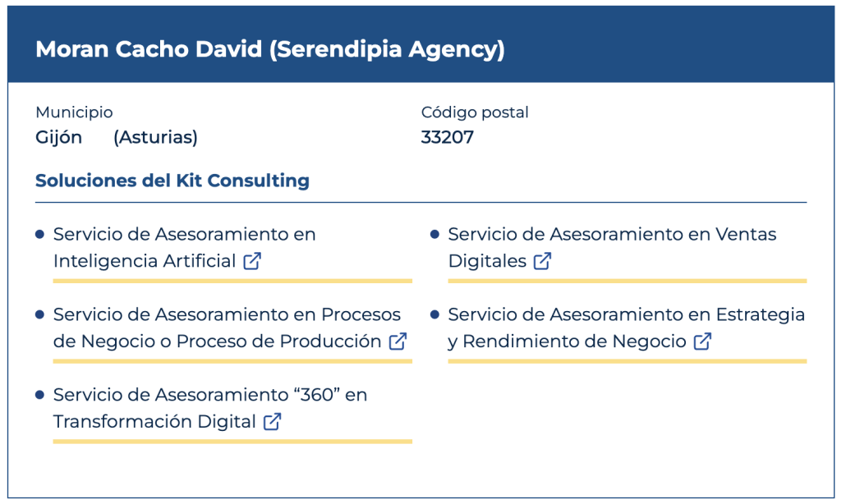846x504 pixels.
Task: Click external link icon after Transformación Digital
Action: (272, 422)
